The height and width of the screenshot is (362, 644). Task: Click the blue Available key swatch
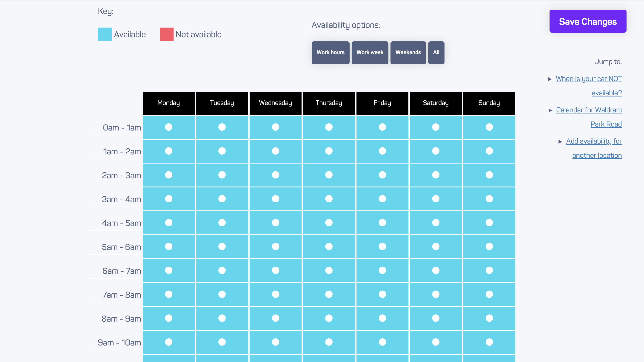pyautogui.click(x=105, y=34)
